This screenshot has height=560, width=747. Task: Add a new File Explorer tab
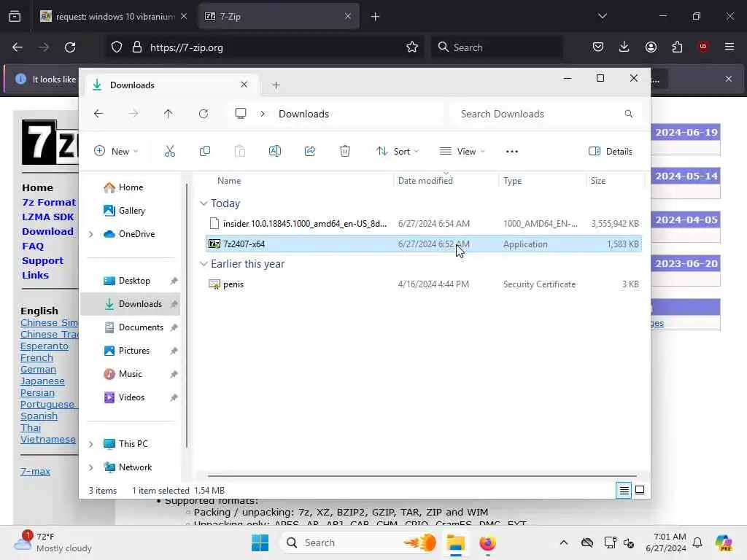[276, 85]
